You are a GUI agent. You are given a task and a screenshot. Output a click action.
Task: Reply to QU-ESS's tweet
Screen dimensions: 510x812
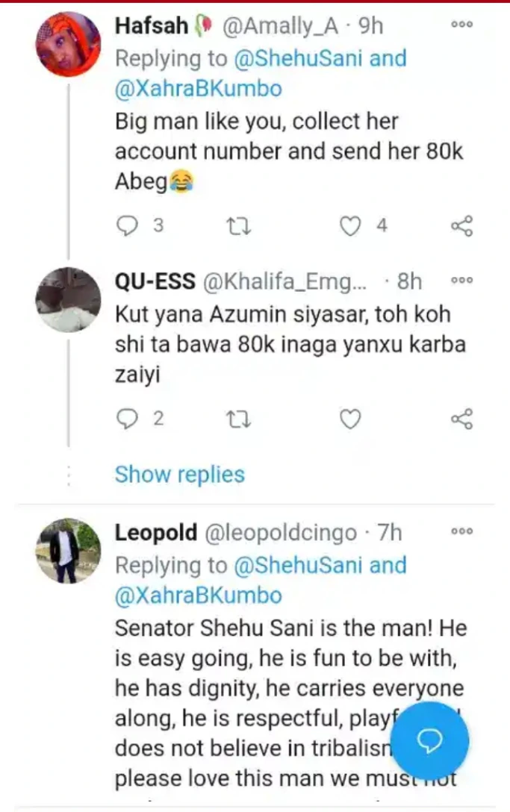tap(128, 419)
